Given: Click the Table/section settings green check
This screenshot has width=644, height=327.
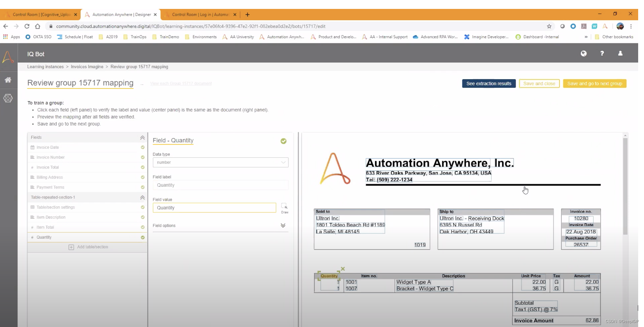Looking at the screenshot, I should pyautogui.click(x=142, y=207).
